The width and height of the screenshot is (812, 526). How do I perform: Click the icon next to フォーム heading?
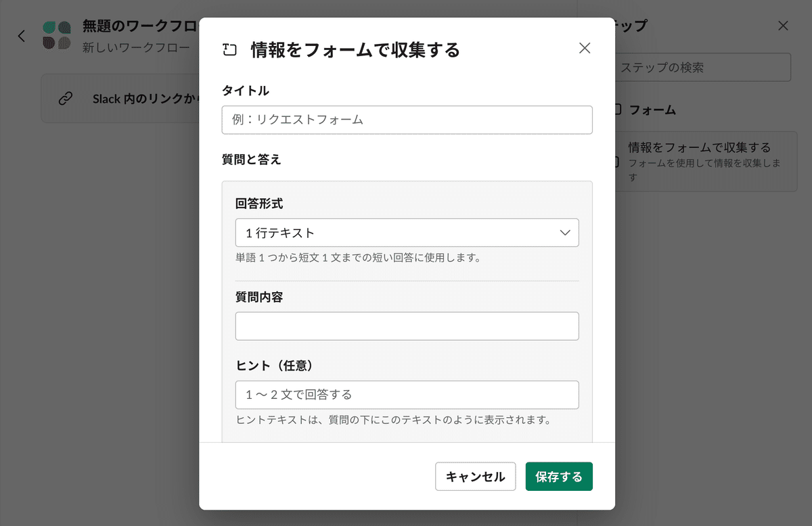[x=617, y=110]
